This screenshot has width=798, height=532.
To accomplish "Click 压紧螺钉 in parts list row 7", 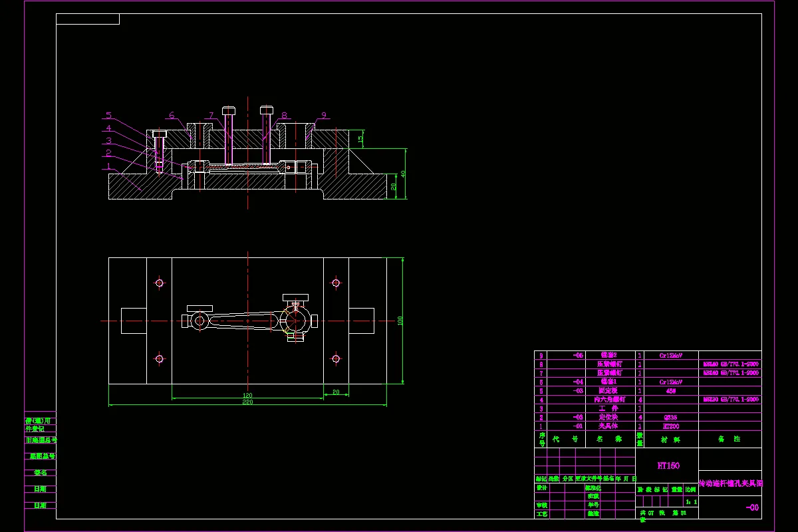I will tap(610, 373).
